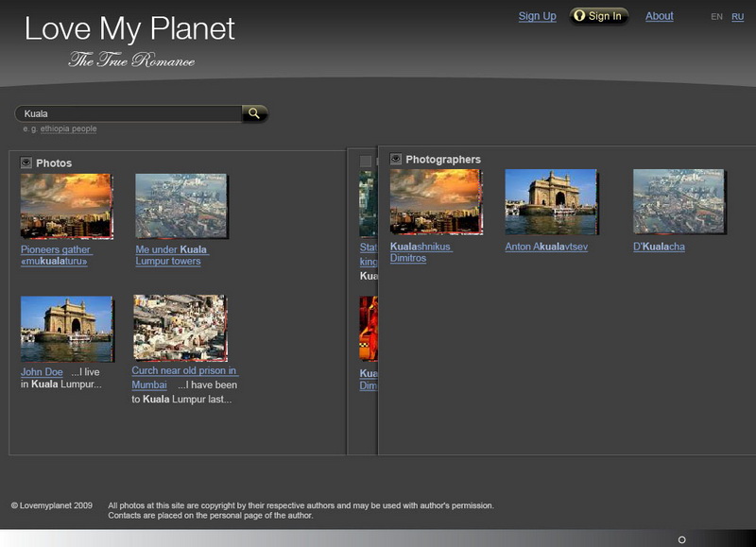The image size is (756, 547).
Task: Click the search magnifier icon
Action: tap(253, 113)
